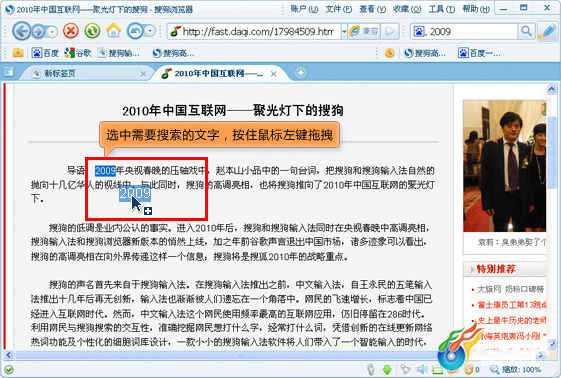This screenshot has width=561, height=378.
Task: Click the blue undo closed tab button
Action: [x=135, y=31]
